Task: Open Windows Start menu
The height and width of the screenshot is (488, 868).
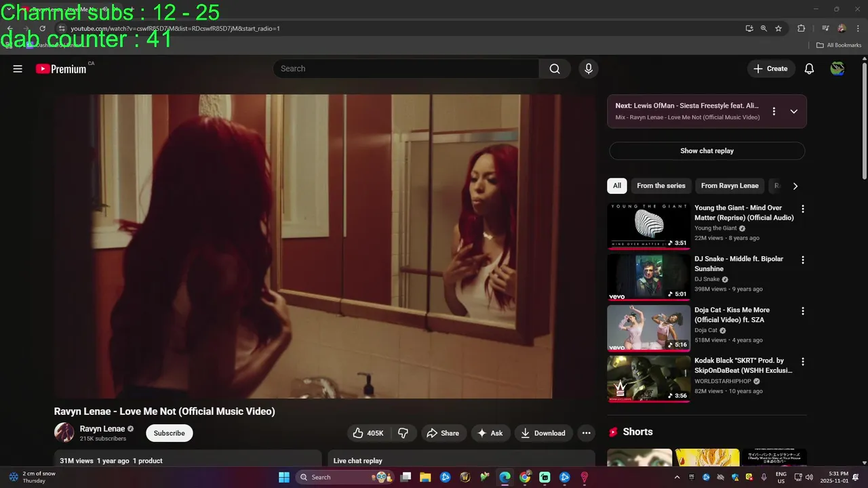Action: (283, 477)
